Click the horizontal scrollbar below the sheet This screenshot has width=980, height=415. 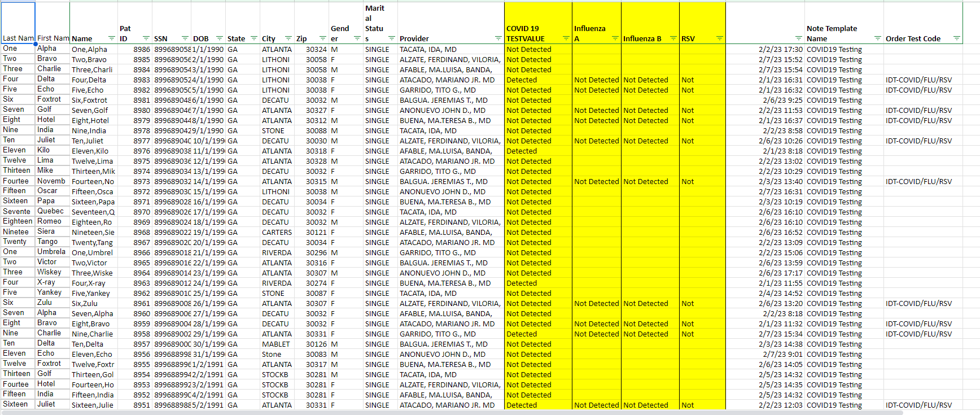[452, 413]
